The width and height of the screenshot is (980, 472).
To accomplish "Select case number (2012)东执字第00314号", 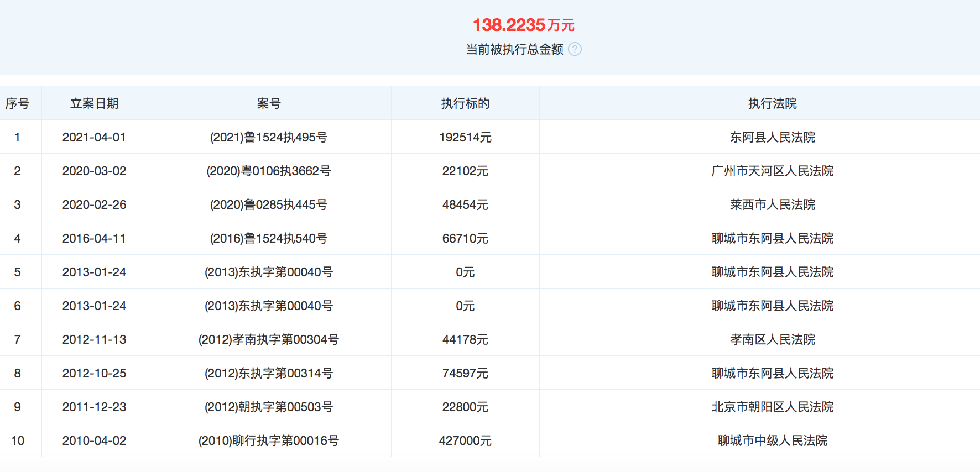I will point(269,373).
